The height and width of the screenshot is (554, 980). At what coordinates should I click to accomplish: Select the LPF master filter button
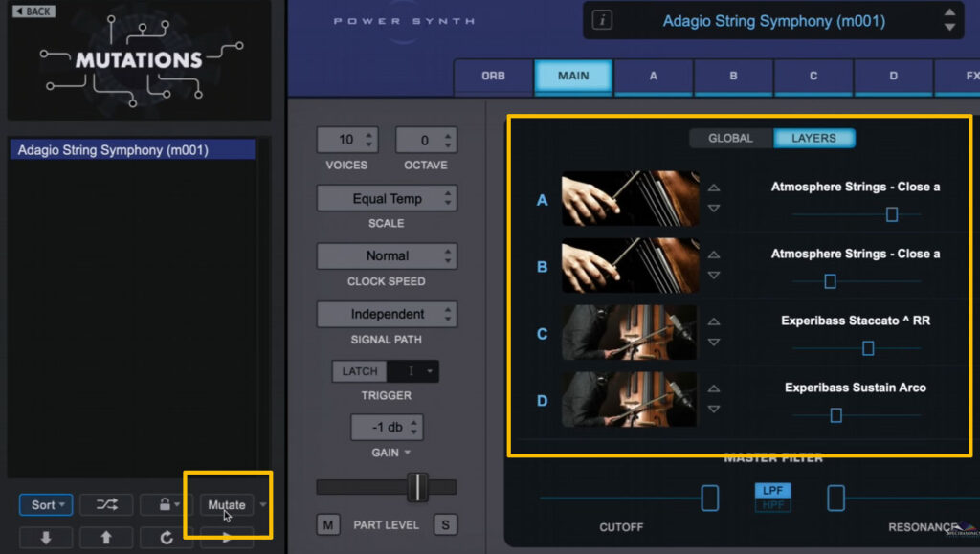(x=772, y=491)
